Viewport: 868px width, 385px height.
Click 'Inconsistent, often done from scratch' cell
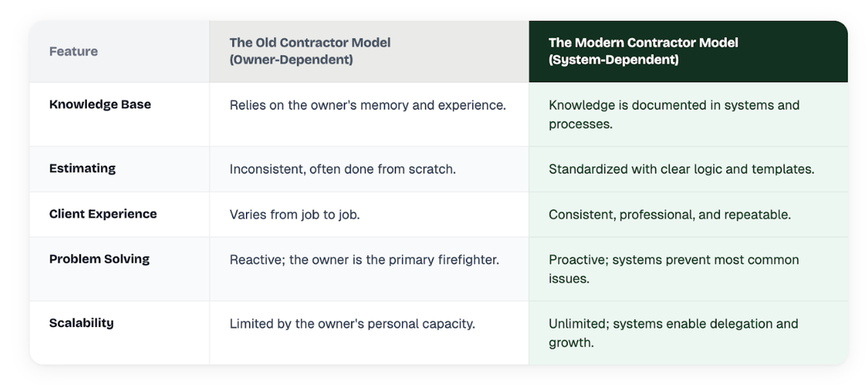(342, 169)
